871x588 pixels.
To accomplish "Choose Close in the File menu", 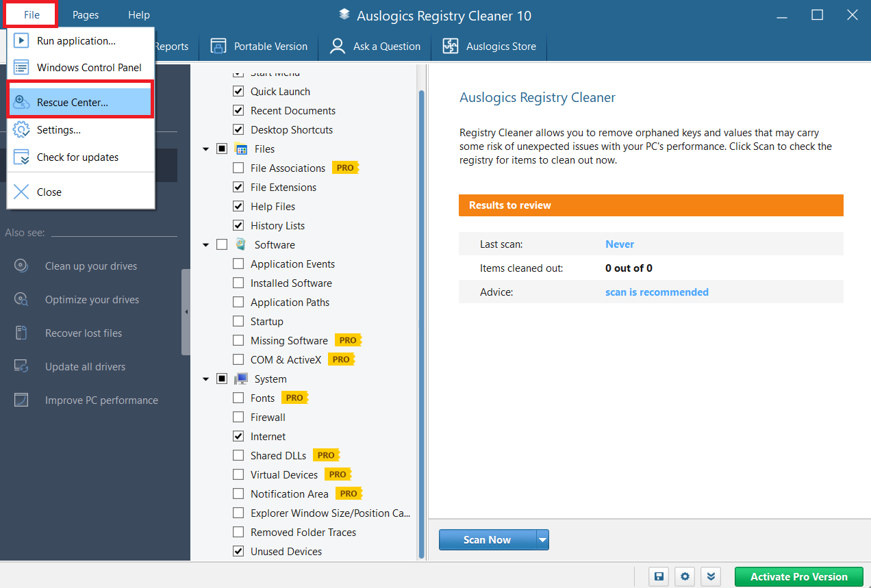I will tap(81, 192).
